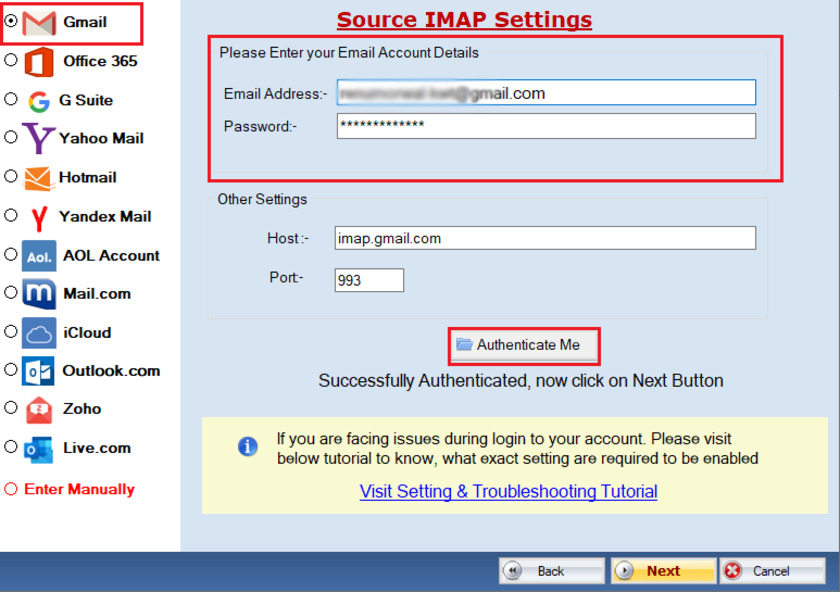Choose the Enter Manually radio option
The width and height of the screenshot is (840, 592).
(11, 489)
